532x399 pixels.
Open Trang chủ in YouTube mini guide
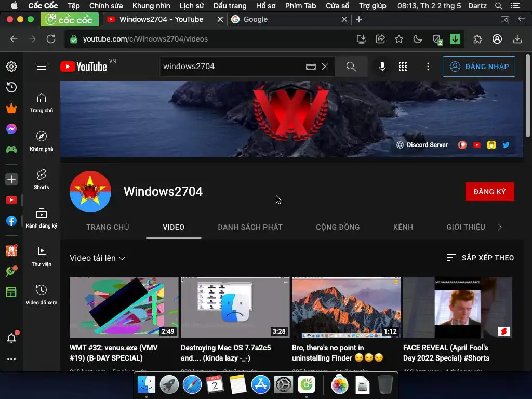(x=42, y=103)
